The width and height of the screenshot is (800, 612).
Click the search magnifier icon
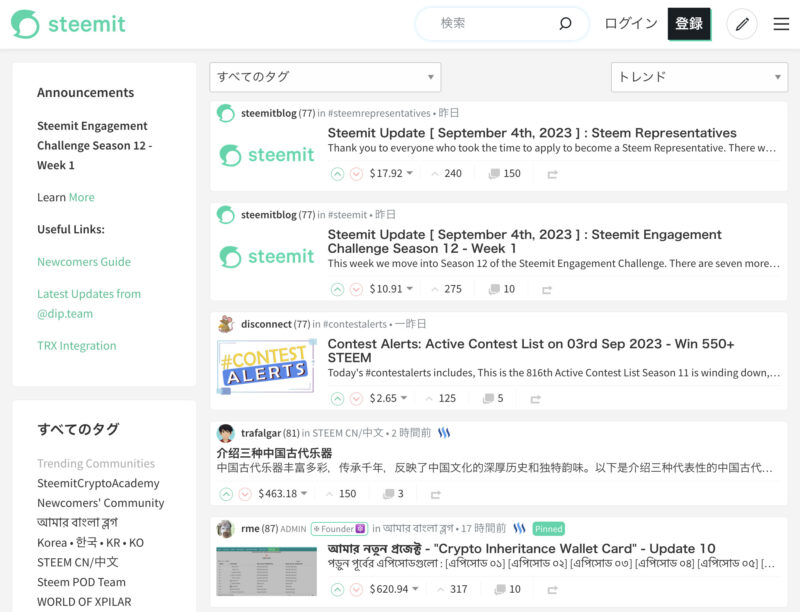click(x=565, y=23)
